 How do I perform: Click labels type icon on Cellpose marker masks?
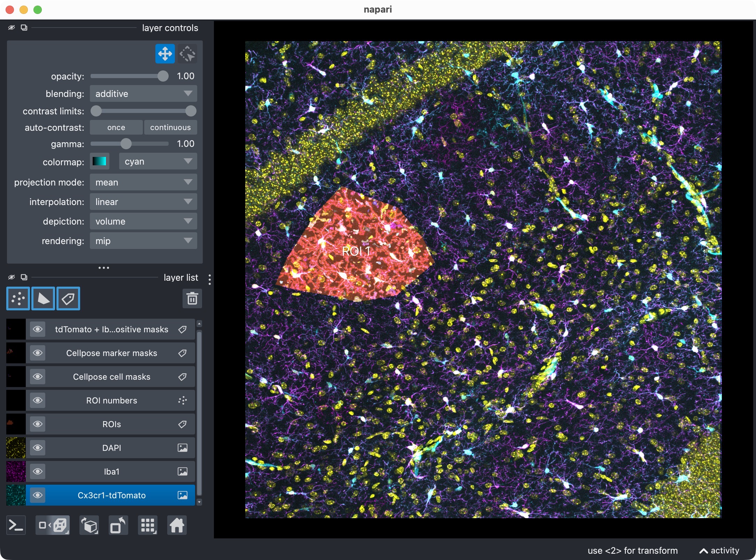pyautogui.click(x=182, y=353)
